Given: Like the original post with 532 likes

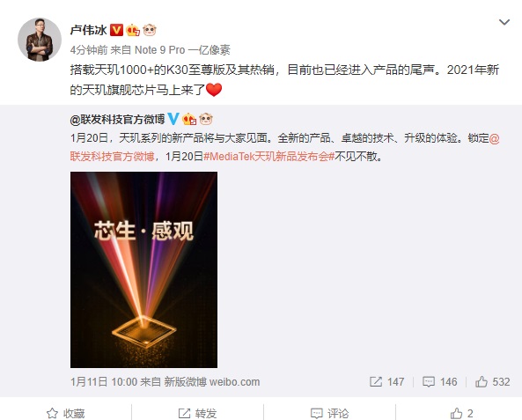Looking at the screenshot, I should pyautogui.click(x=492, y=381).
